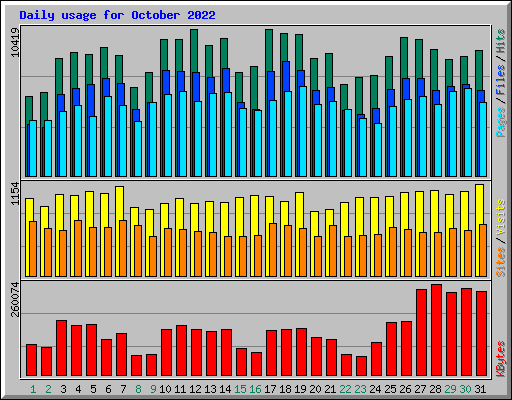Image resolution: width=512 pixels, height=400 pixels.
Task: Click day 15 on the x-axis
Action: 240,389
